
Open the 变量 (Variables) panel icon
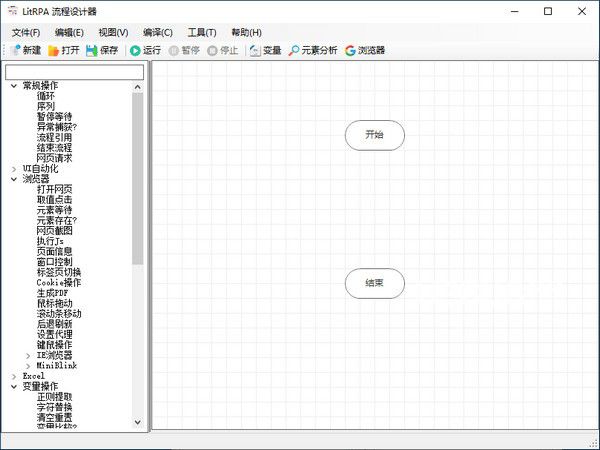(x=255, y=51)
